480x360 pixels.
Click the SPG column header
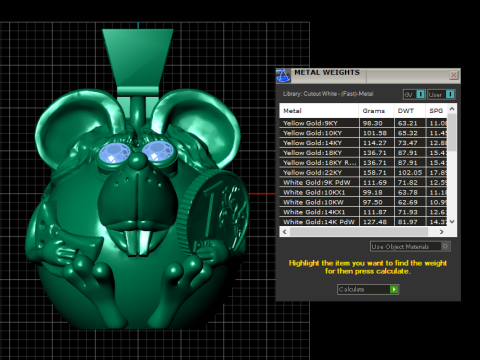436,111
